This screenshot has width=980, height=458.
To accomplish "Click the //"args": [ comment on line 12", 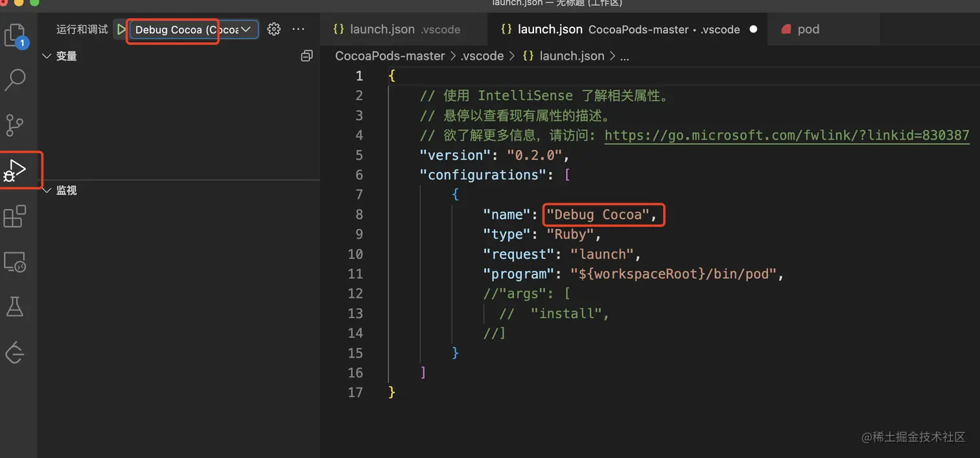I will (527, 293).
